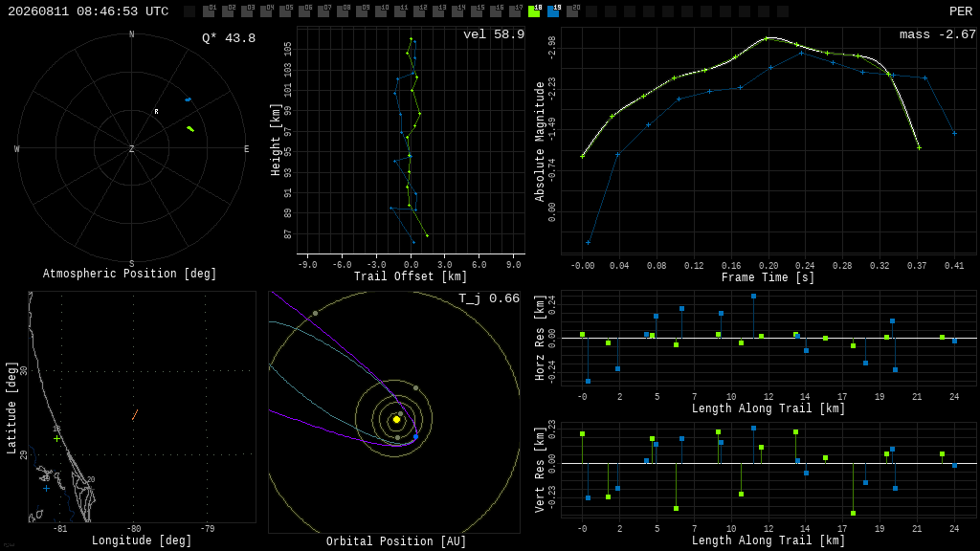Select the green station 18 indicator box
The height and width of the screenshot is (551, 980).
(534, 11)
